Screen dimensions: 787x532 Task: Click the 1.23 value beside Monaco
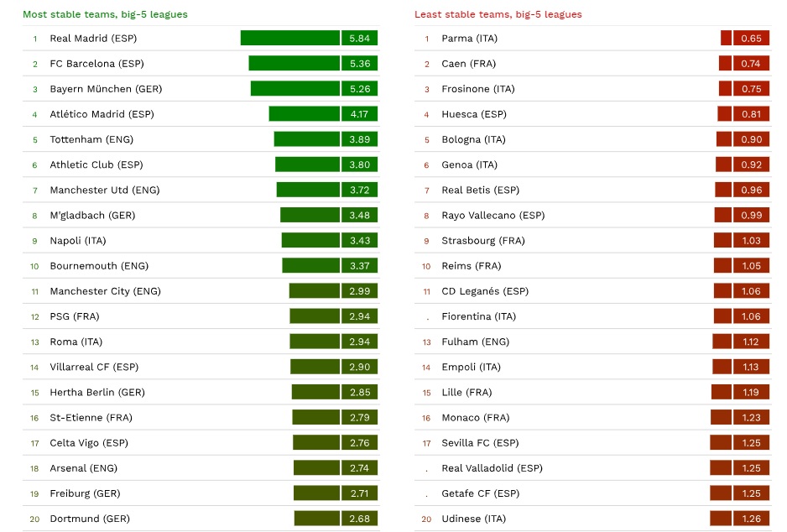point(751,418)
